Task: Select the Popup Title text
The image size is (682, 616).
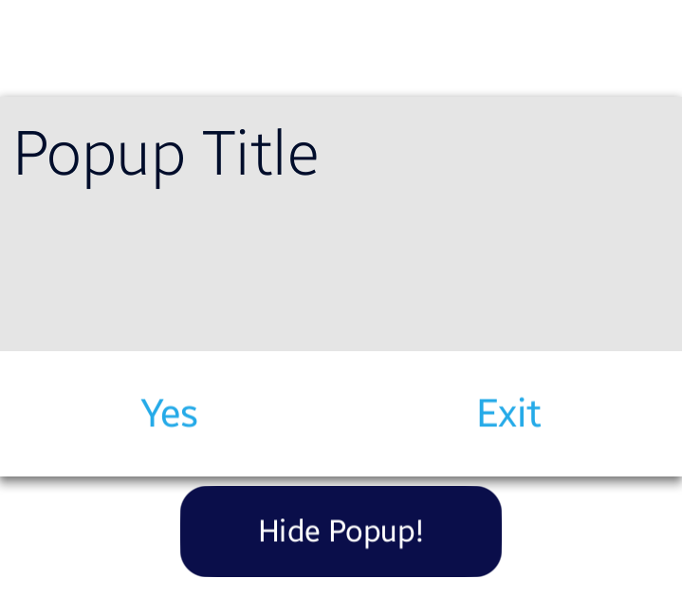Action: tap(166, 154)
